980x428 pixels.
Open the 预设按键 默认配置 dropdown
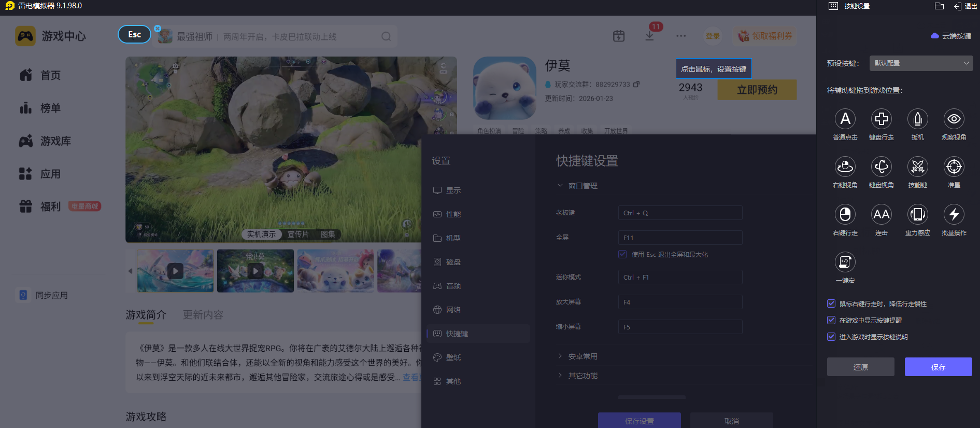pos(920,63)
